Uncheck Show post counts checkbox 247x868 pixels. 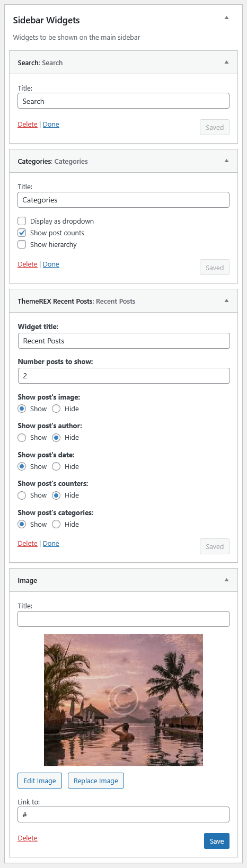22,233
